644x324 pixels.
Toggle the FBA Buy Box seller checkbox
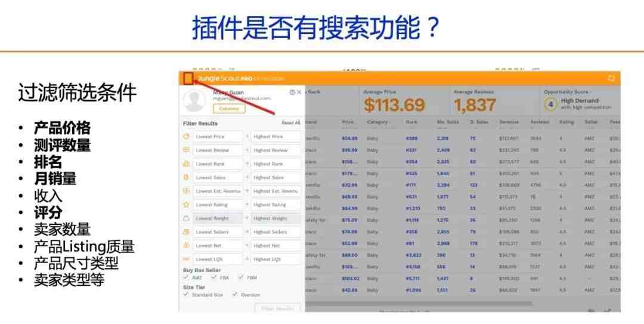click(x=213, y=277)
